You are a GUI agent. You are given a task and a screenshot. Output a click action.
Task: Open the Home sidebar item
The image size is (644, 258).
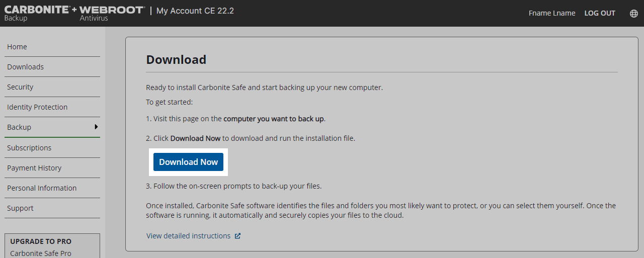[x=17, y=47]
